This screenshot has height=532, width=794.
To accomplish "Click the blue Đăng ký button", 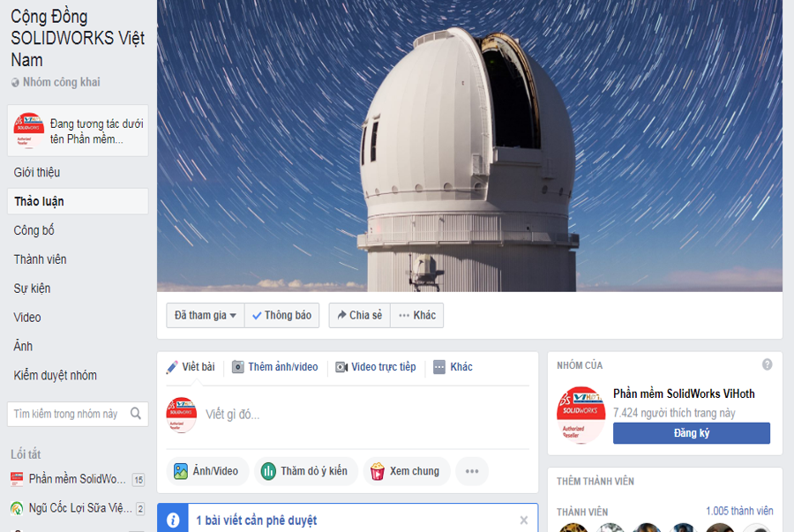I will coord(691,433).
